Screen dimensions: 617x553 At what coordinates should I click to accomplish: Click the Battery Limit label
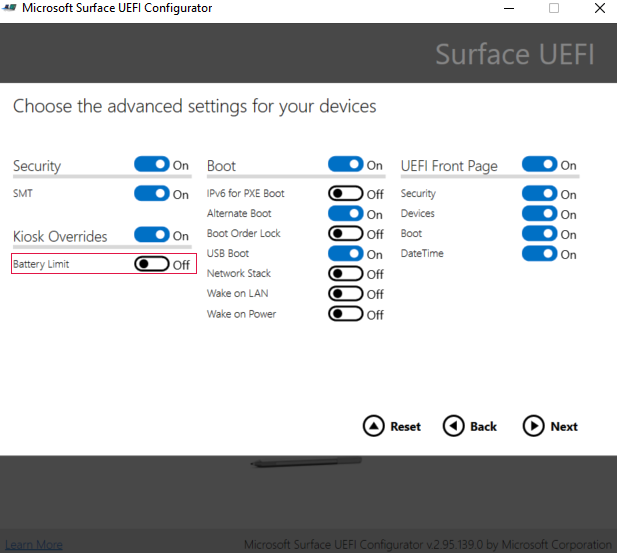pyautogui.click(x=41, y=264)
